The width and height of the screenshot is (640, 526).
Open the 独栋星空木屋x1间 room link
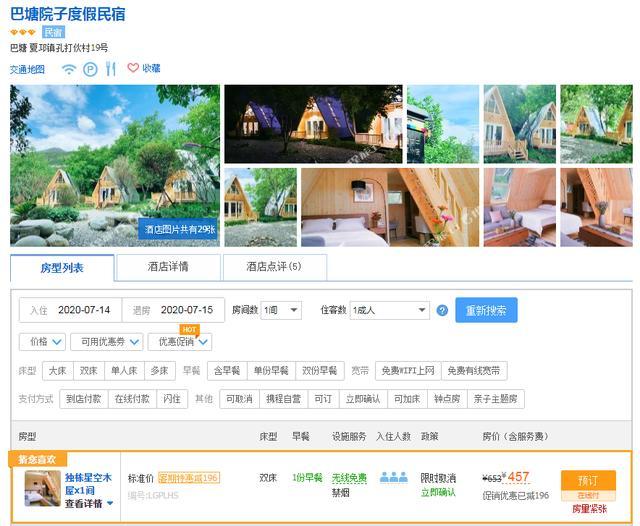[x=88, y=484]
